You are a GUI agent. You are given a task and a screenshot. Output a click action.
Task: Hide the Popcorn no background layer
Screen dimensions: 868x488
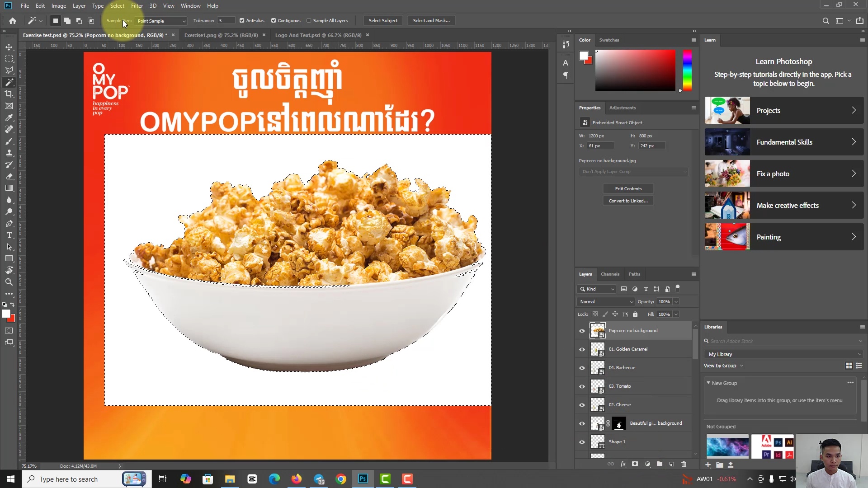coord(582,331)
